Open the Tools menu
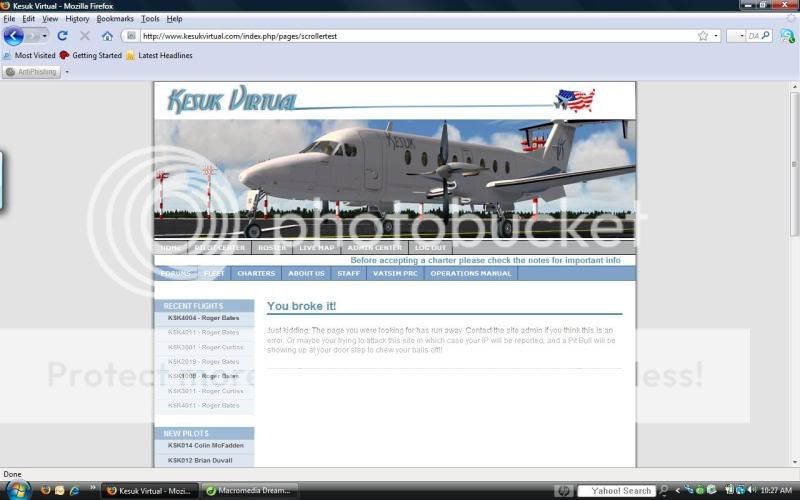 point(150,19)
